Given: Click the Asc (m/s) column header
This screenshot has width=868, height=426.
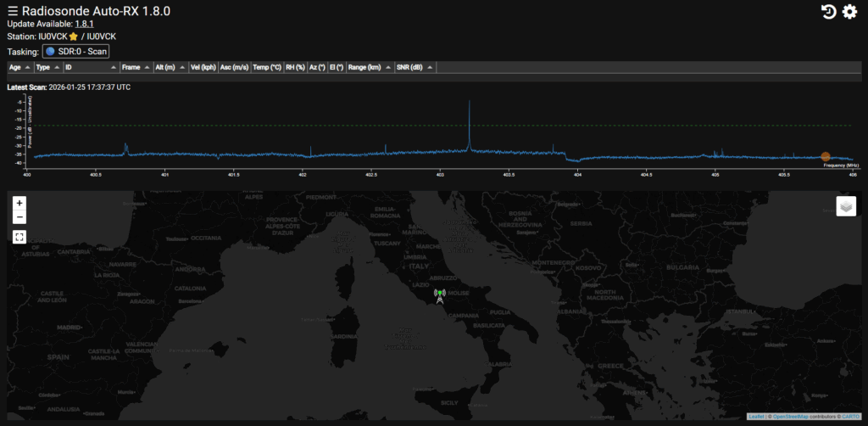Looking at the screenshot, I should tap(234, 67).
